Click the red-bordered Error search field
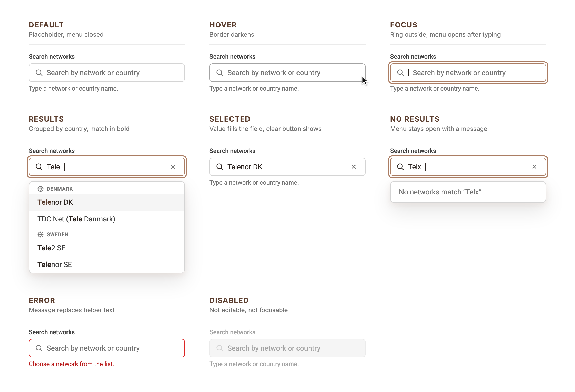This screenshot has width=575, height=392. coord(107,348)
